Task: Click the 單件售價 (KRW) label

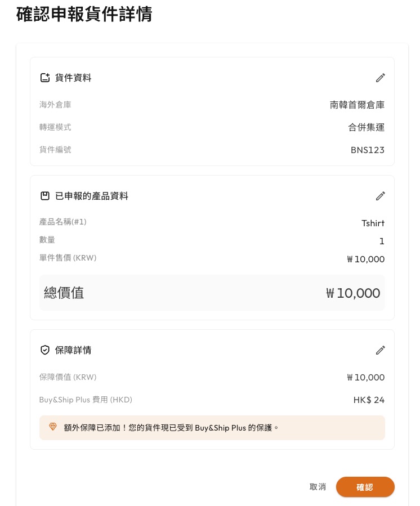Action: pos(68,258)
